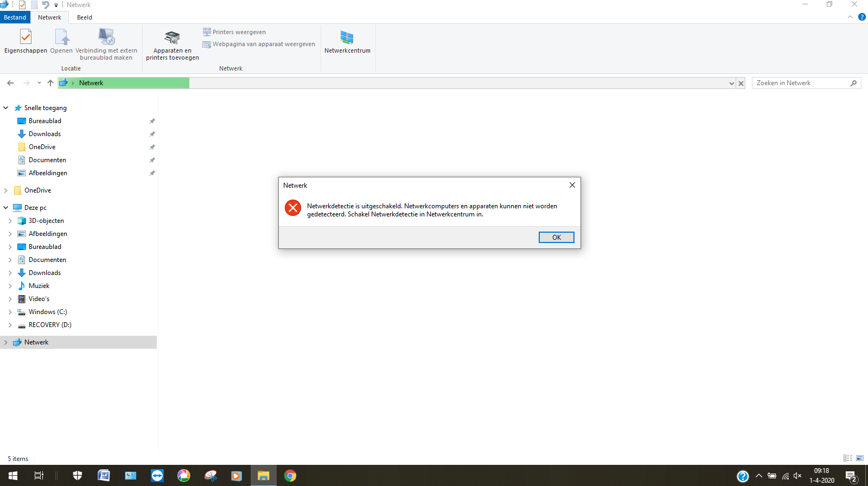Select Documenten under Deze pc
Viewport: 868px width, 486px height.
coord(47,260)
